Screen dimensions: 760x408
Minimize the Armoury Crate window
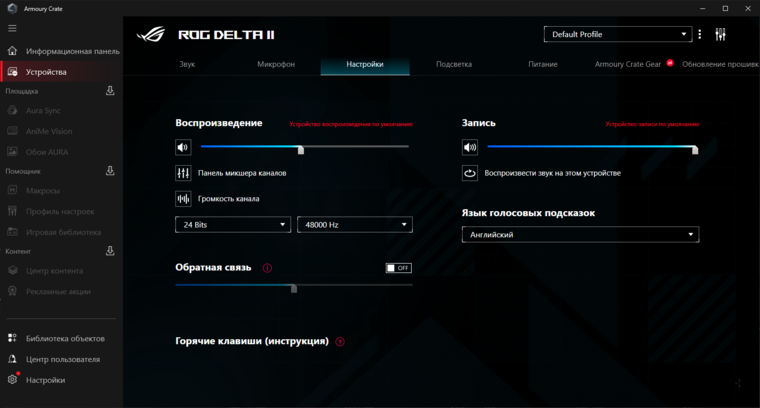coord(702,8)
